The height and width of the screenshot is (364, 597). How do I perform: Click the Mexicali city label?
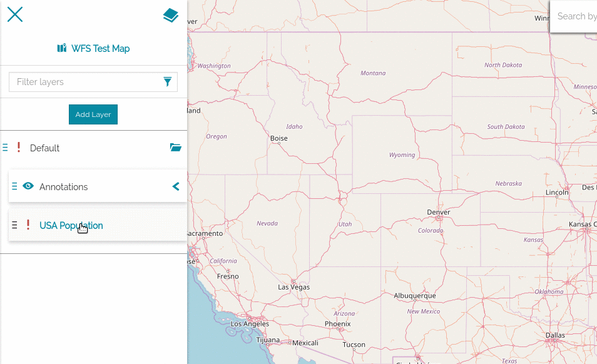[305, 343]
